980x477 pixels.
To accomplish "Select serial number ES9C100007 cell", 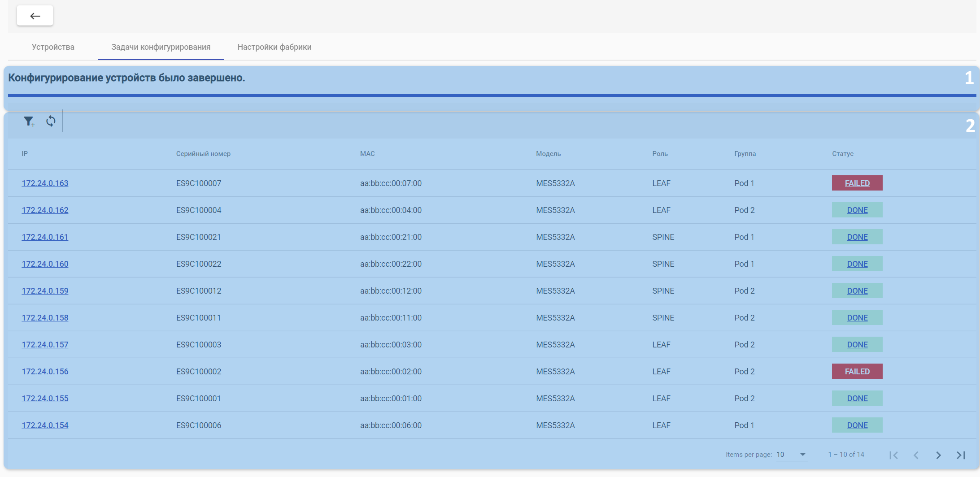I will point(199,183).
